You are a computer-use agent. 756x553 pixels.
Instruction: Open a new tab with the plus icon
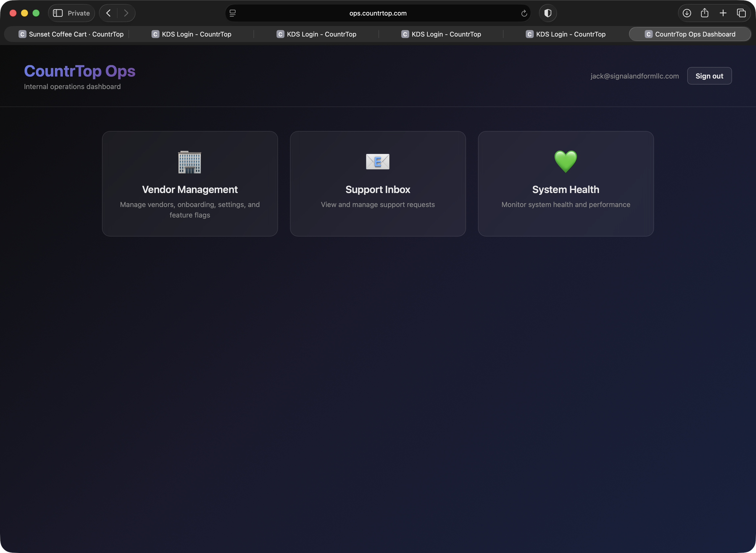pyautogui.click(x=723, y=13)
